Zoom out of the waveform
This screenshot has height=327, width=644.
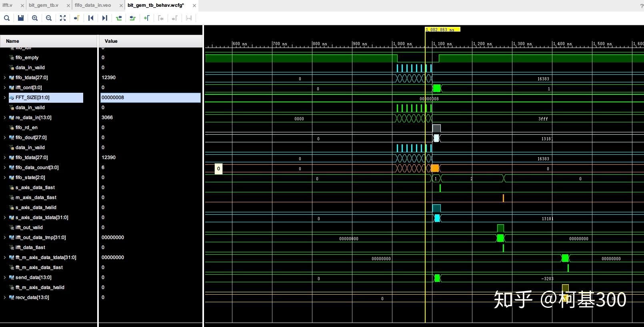pos(49,18)
